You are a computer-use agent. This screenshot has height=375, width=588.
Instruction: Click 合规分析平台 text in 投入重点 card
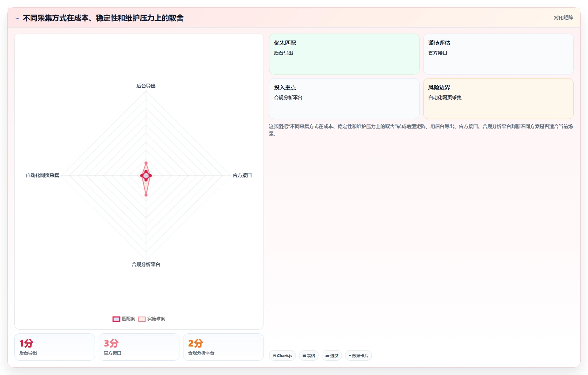[x=288, y=97]
